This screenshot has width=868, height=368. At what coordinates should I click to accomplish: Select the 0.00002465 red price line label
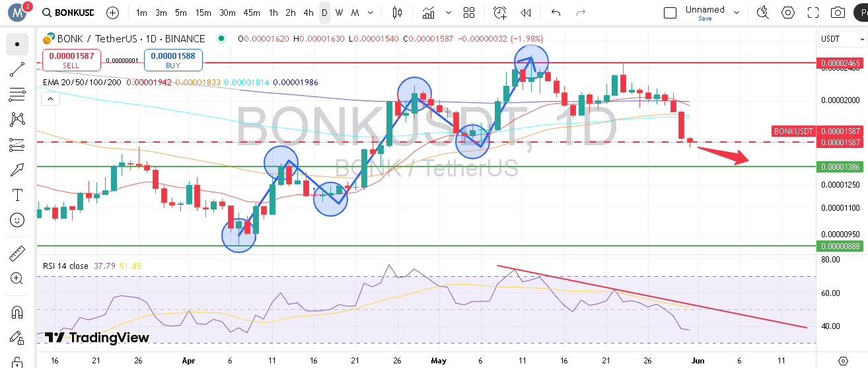839,63
